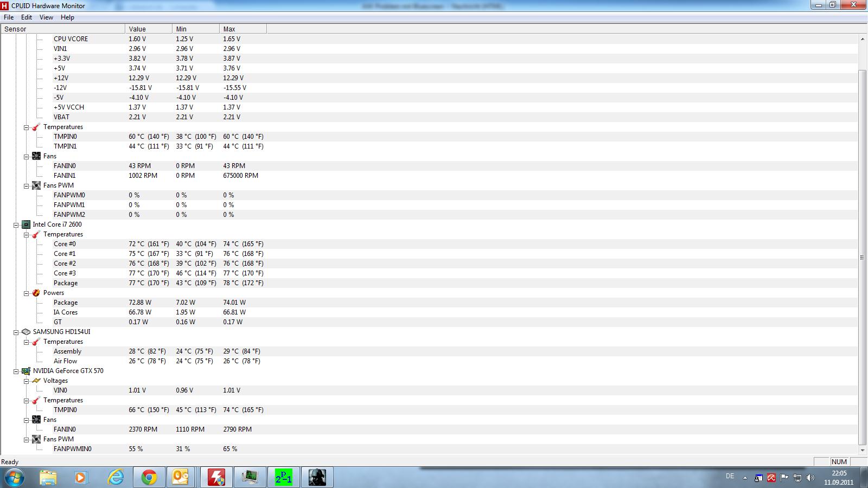Image resolution: width=868 pixels, height=488 pixels.
Task: Collapse the Powers group
Action: tap(26, 293)
